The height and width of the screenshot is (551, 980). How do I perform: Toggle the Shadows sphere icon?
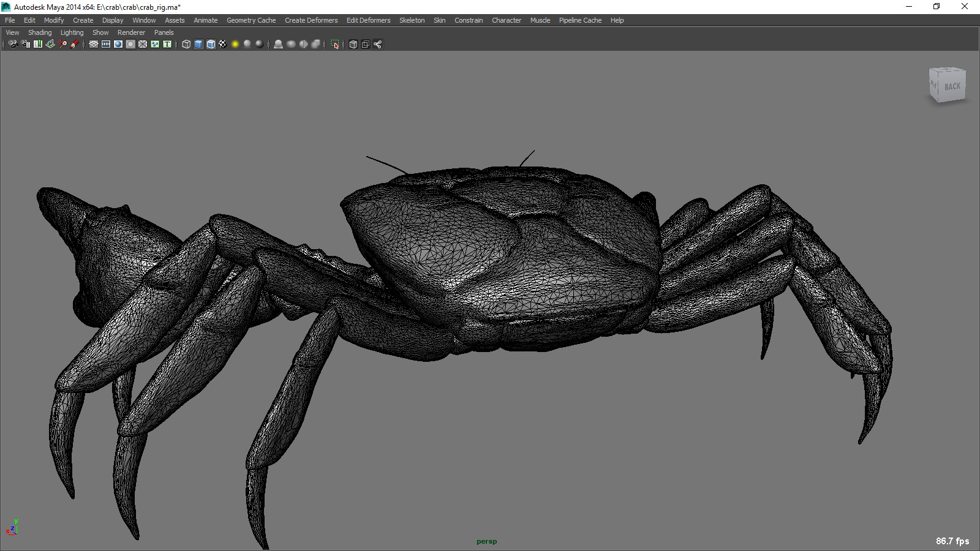click(247, 44)
